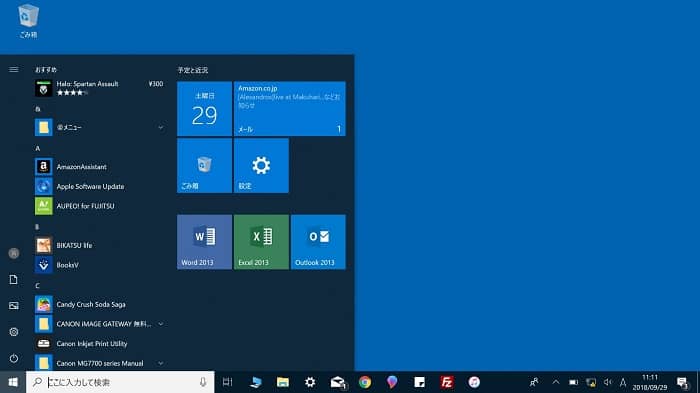
Task: Open the network icon in system tray
Action: pos(591,382)
